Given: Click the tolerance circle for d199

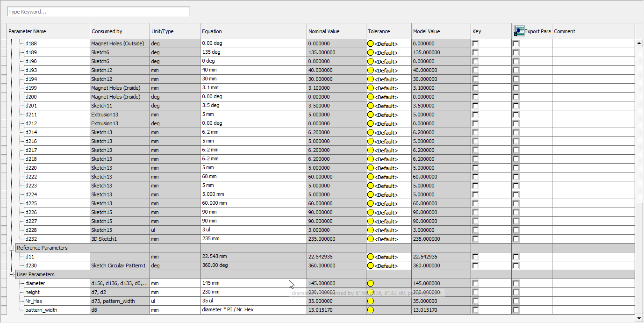Looking at the screenshot, I should [x=371, y=88].
